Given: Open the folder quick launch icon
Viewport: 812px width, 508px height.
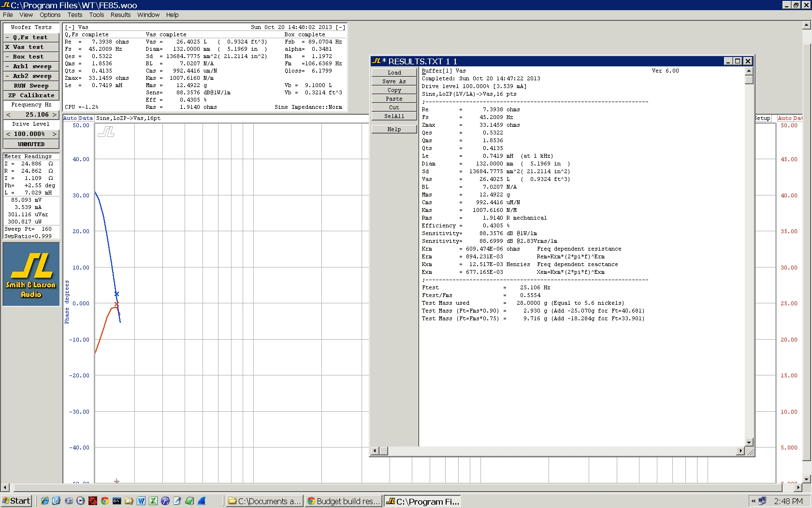Looking at the screenshot, I should click(129, 501).
